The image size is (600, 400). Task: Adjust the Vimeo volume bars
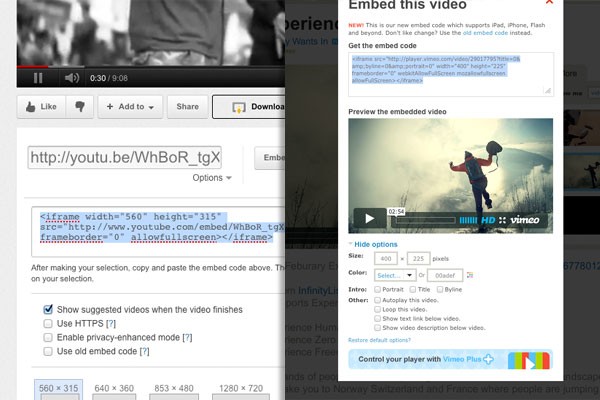468,220
